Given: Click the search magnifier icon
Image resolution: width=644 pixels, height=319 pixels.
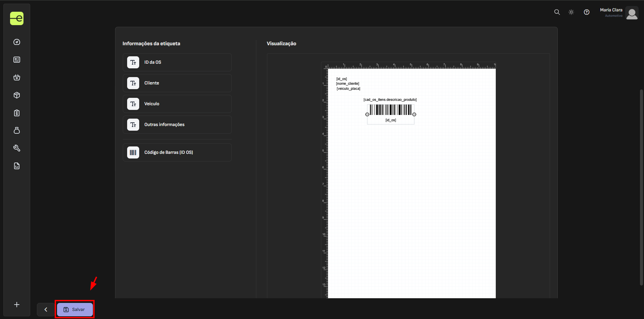Looking at the screenshot, I should point(557,12).
